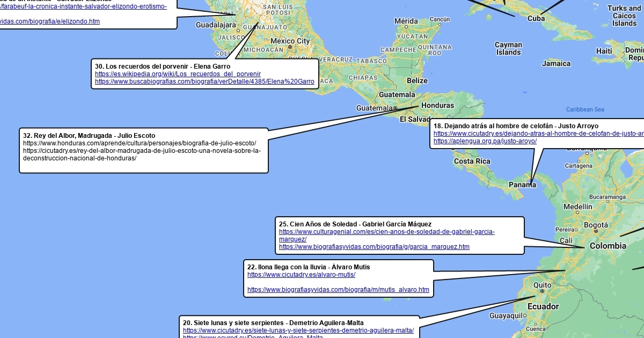Click the title '30. Los recuerdos del porvenir - Elena Garro'
The width and height of the screenshot is (644, 338).
[x=163, y=67]
